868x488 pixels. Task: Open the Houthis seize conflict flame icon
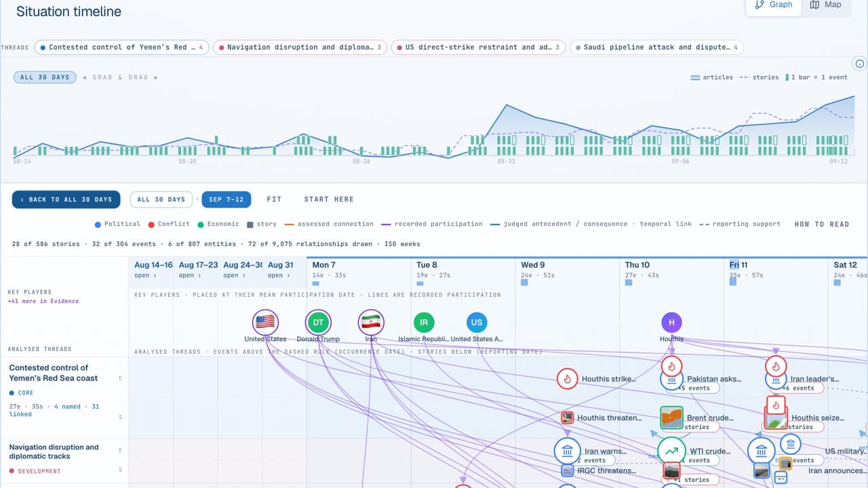(776, 406)
